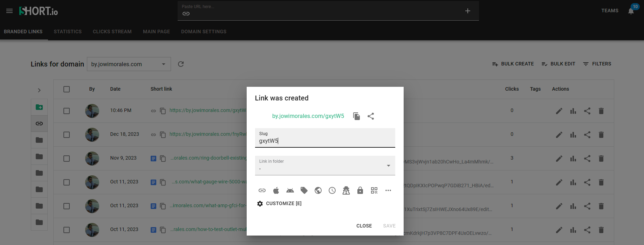The image size is (644, 245).
Task: Go to the Domain Settings tab
Action: pyautogui.click(x=204, y=31)
